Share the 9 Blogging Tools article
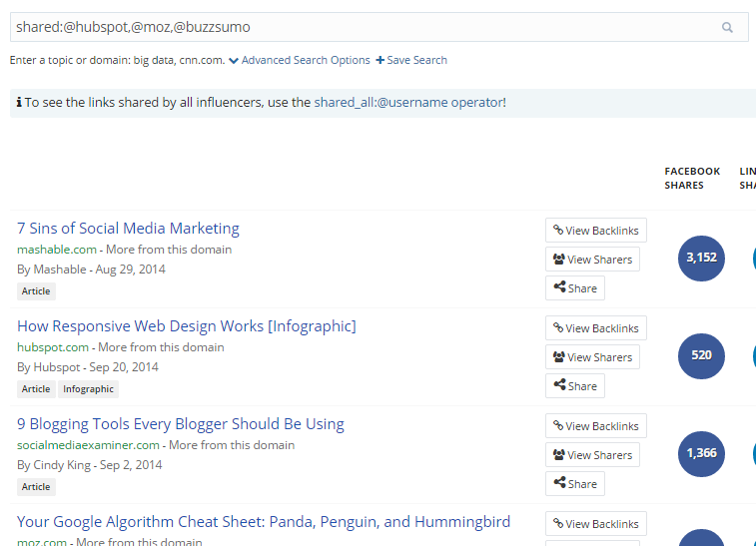Screen dimensions: 756x546 [x=575, y=484]
